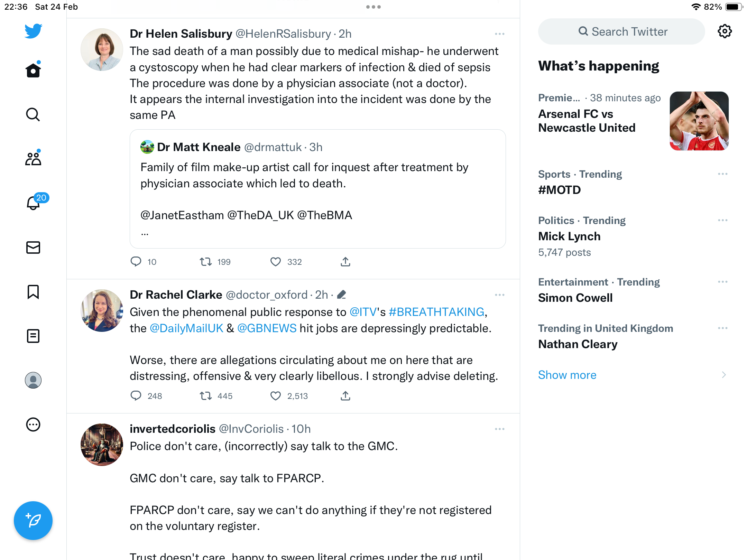Image resolution: width=747 pixels, height=560 pixels.
Task: Open the profile avatar sidebar item
Action: pos(33,380)
